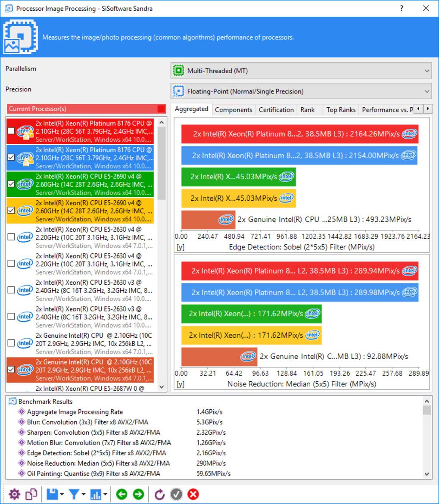Image resolution: width=439 pixels, height=504 pixels.
Task: Click the Benchmark Results heading icon
Action: 12,401
